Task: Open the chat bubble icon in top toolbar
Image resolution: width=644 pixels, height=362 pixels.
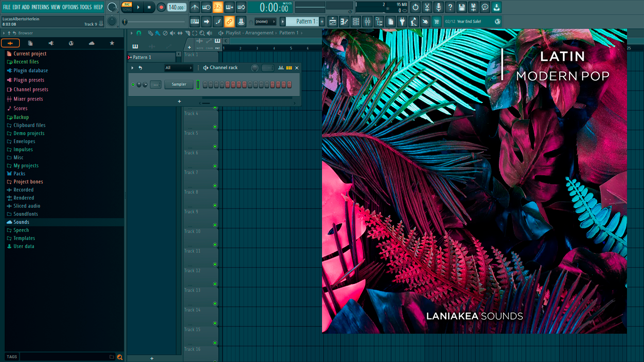Action: point(485,7)
